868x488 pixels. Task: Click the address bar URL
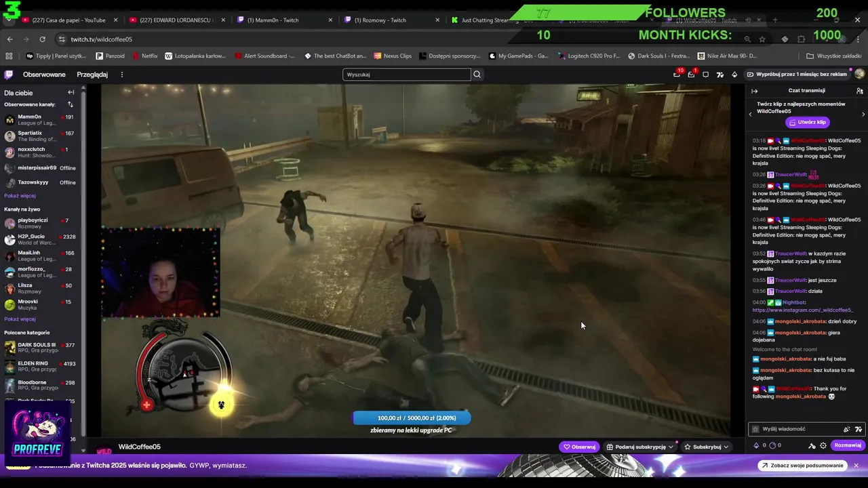pyautogui.click(x=102, y=39)
